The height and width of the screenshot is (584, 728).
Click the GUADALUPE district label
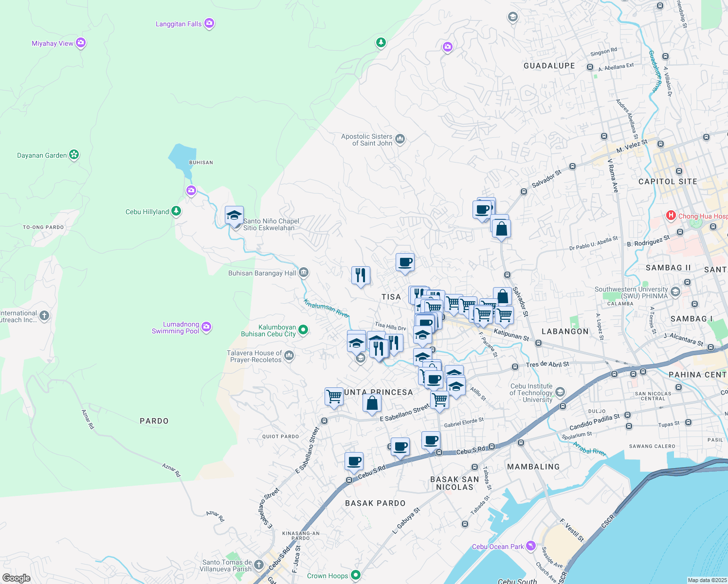(549, 66)
